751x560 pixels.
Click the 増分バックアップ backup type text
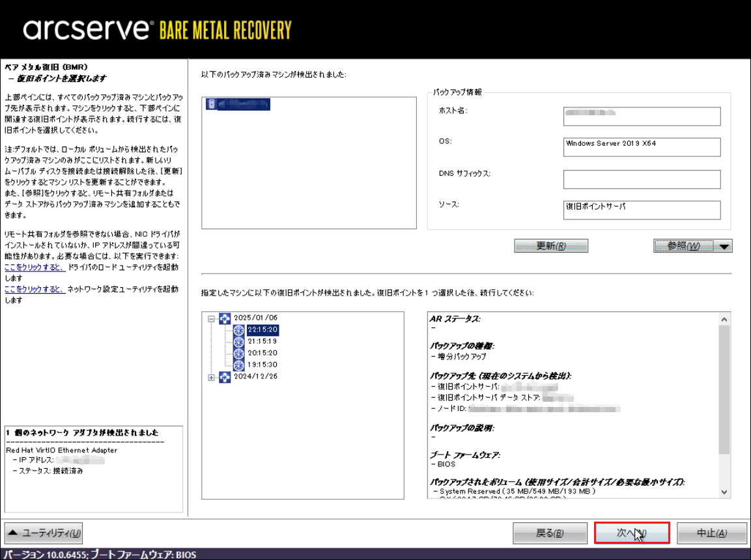[462, 357]
